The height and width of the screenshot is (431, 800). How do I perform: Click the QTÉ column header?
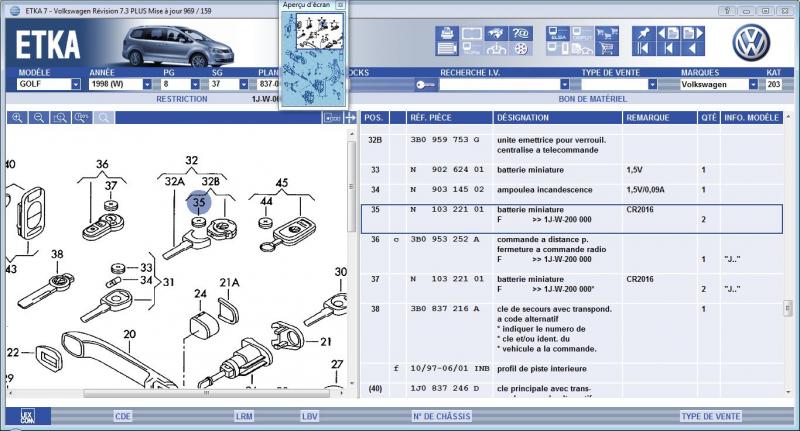pos(709,118)
